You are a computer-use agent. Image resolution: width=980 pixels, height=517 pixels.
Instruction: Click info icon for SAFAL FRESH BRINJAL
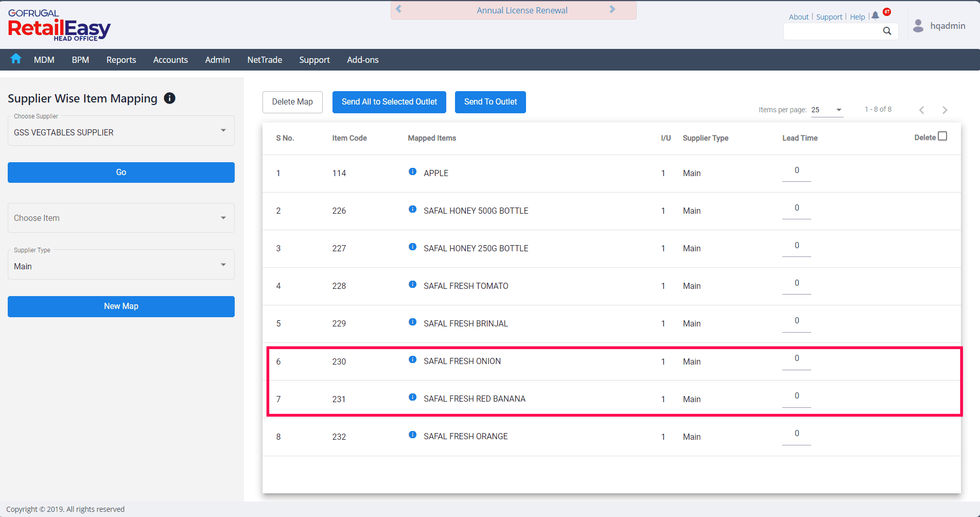coord(412,322)
